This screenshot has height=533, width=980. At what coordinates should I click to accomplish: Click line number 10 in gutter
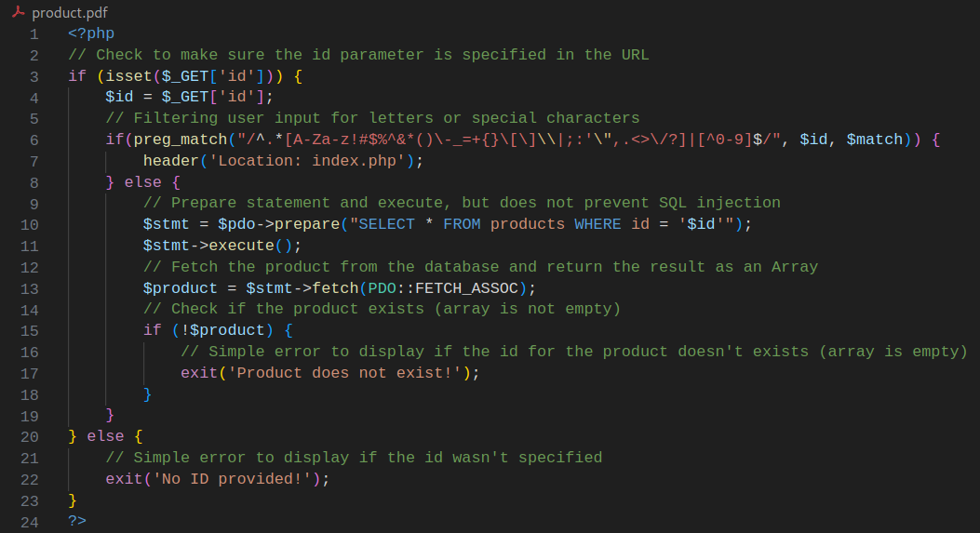[29, 224]
